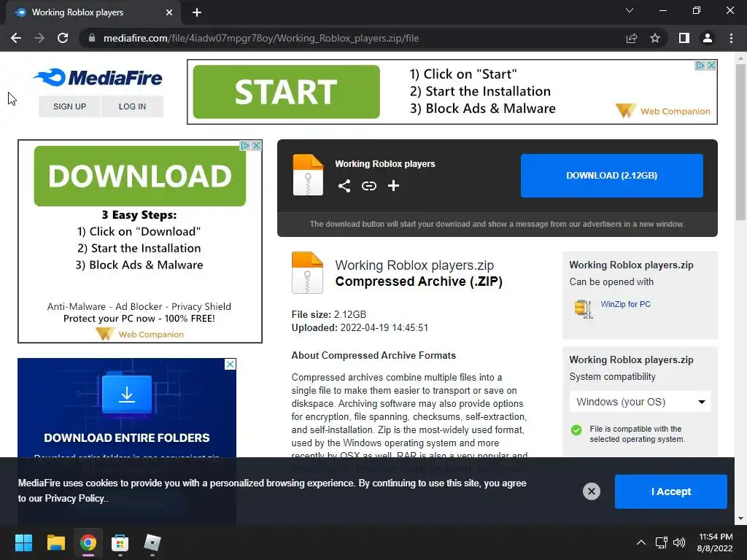Reload the MediaFire page

coord(63,38)
